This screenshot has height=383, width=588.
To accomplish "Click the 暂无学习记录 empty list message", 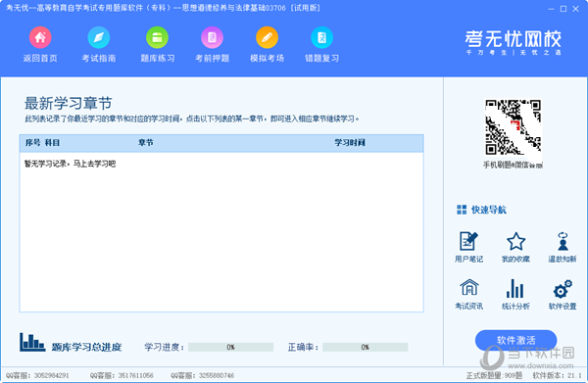I will (71, 164).
